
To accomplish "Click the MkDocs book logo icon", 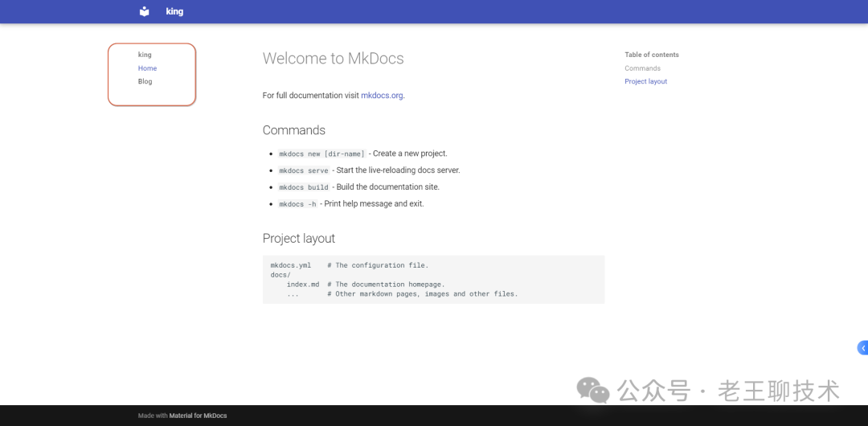I will (x=145, y=11).
